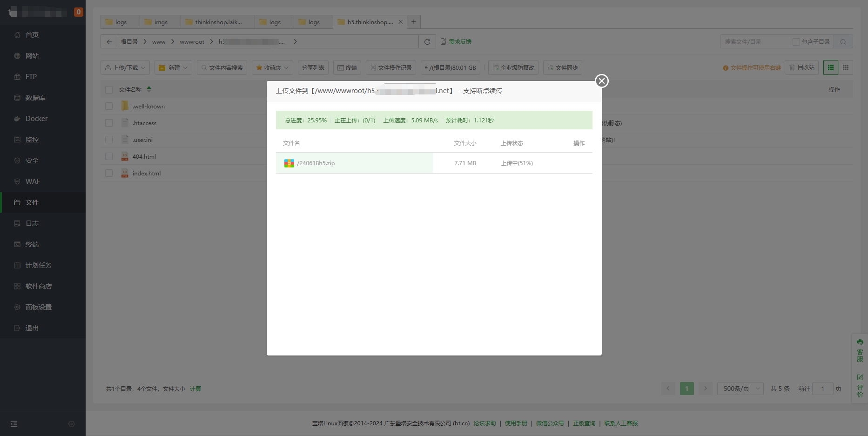Screen dimensions: 868x436
Task: Expand the Favorites dropdown
Action: (x=272, y=67)
